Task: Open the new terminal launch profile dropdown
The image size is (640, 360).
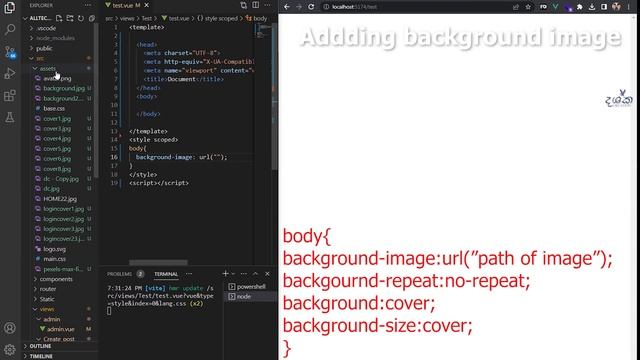Action: (x=233, y=273)
